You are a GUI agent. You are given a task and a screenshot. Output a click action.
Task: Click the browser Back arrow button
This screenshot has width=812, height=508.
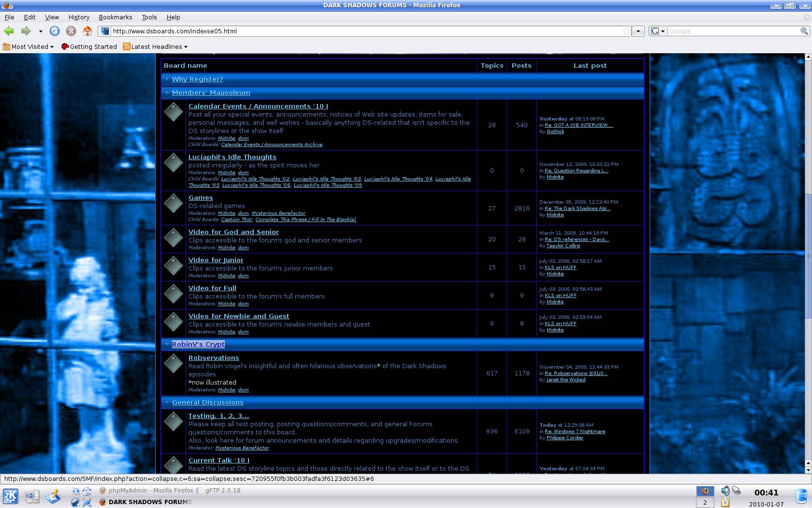pyautogui.click(x=9, y=31)
